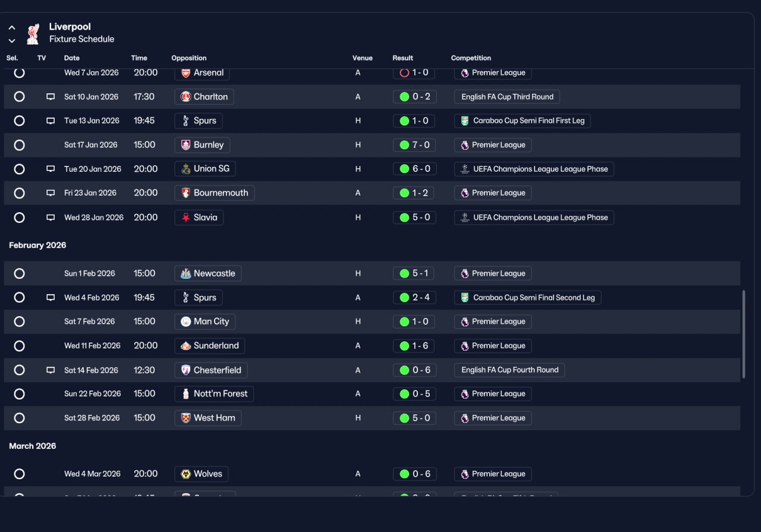Select the Burnley fixture radio button
This screenshot has width=761, height=532.
(19, 145)
